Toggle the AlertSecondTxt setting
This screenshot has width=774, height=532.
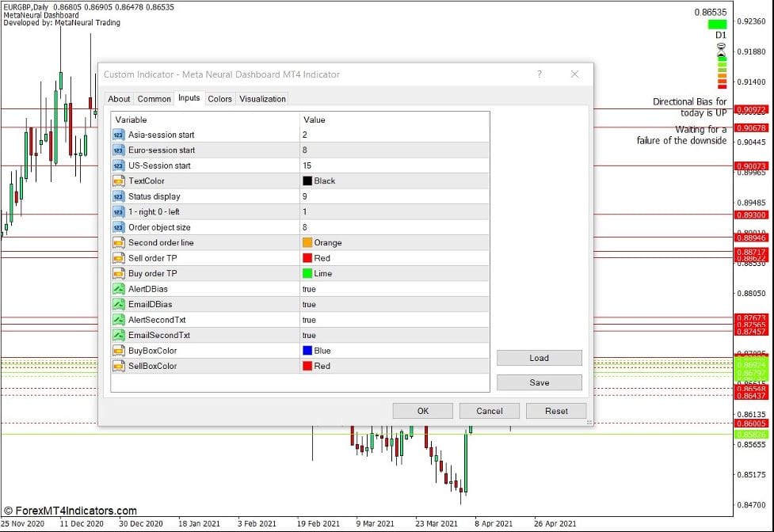click(356, 319)
